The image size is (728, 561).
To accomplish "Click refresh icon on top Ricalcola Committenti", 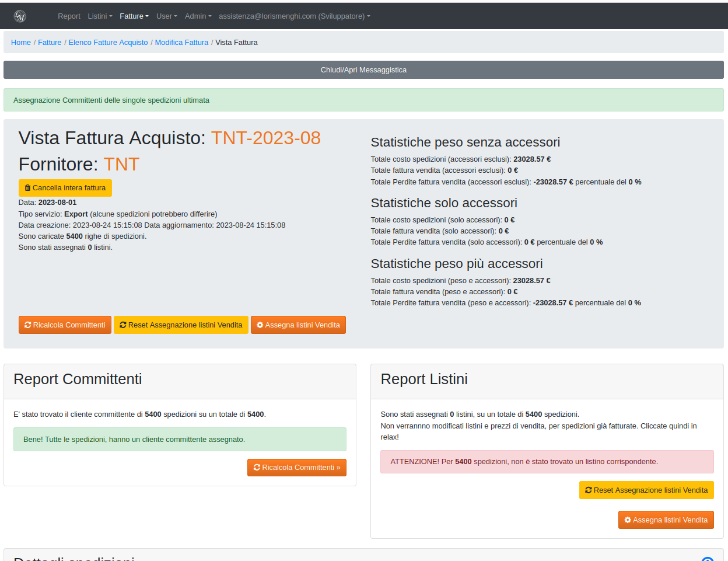I will (x=27, y=325).
